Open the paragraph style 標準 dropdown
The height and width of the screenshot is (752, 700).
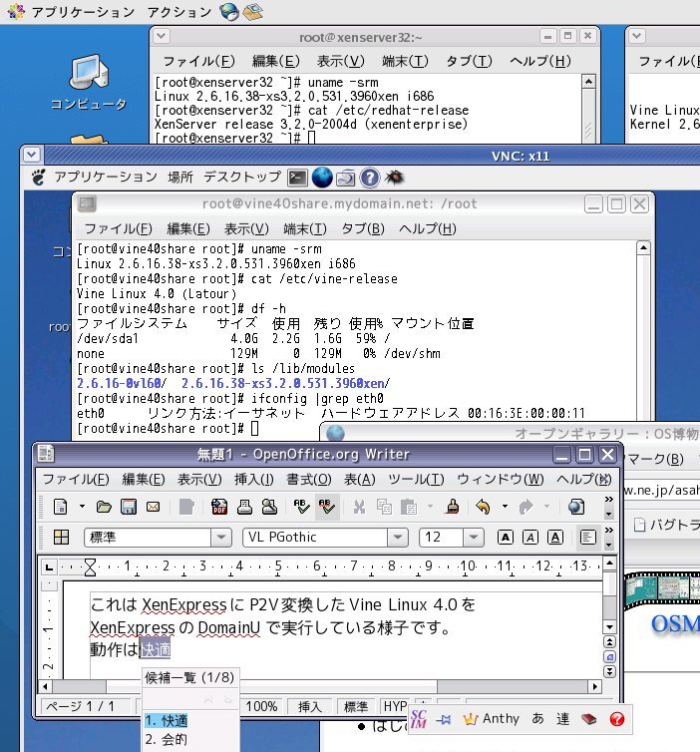[x=221, y=538]
